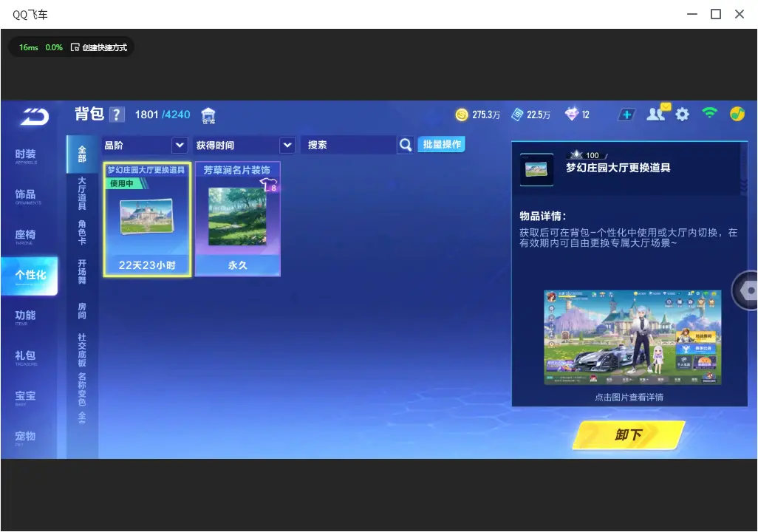The image size is (758, 532).
Task: Click the yellow music note icon
Action: coord(737,114)
